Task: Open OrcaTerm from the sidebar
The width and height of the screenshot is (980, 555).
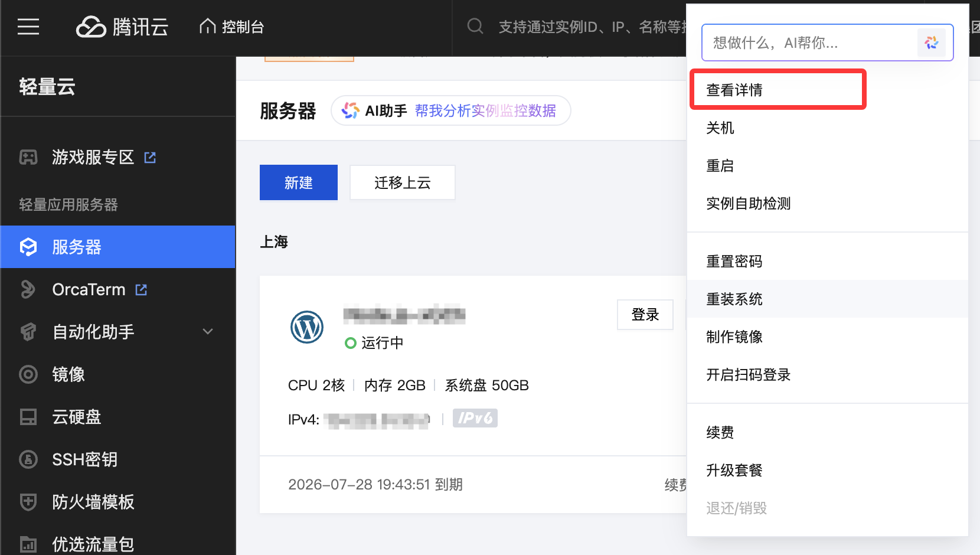Action: click(89, 289)
